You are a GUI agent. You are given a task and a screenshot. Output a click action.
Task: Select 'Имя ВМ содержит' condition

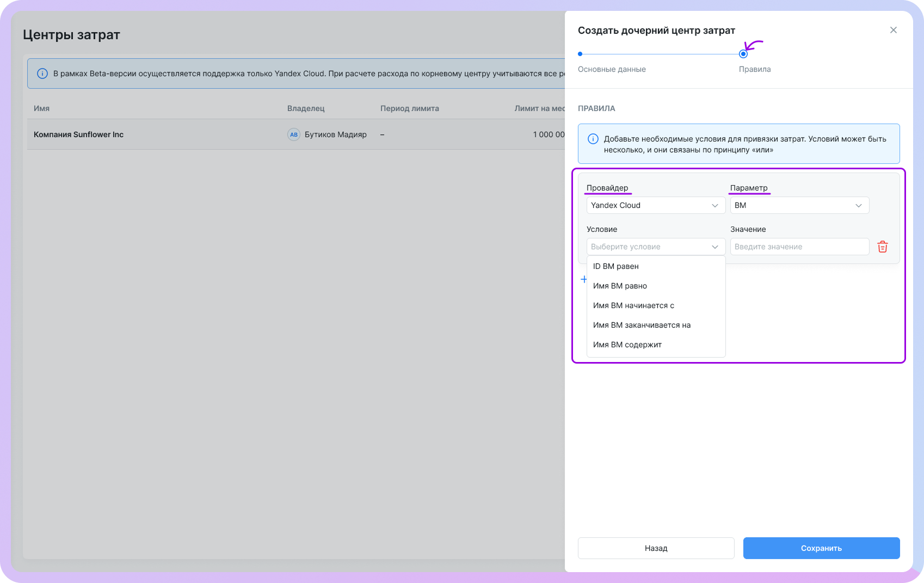627,345
